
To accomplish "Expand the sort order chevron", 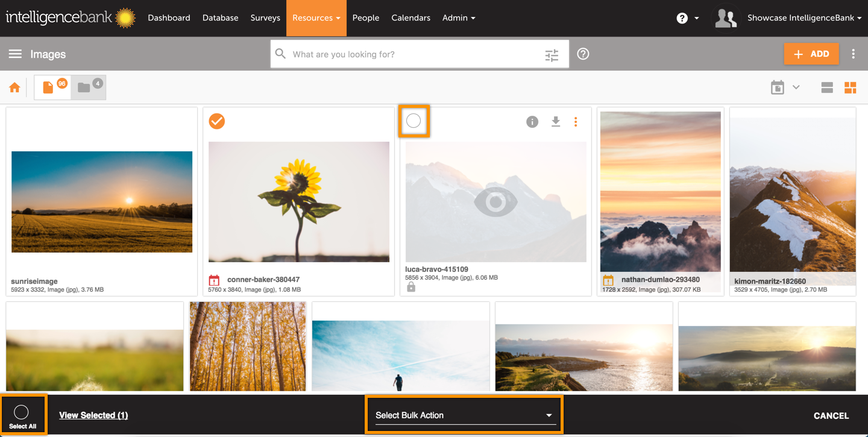I will (x=796, y=87).
